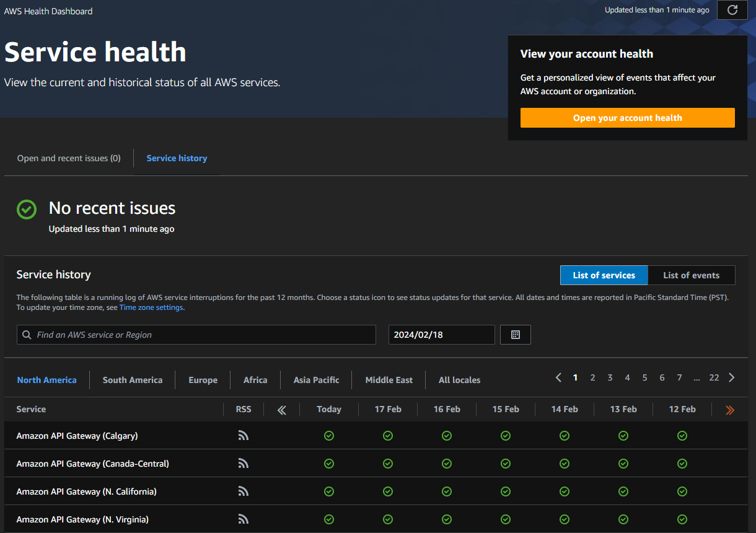Refresh the dashboard using the reload icon

(x=732, y=10)
